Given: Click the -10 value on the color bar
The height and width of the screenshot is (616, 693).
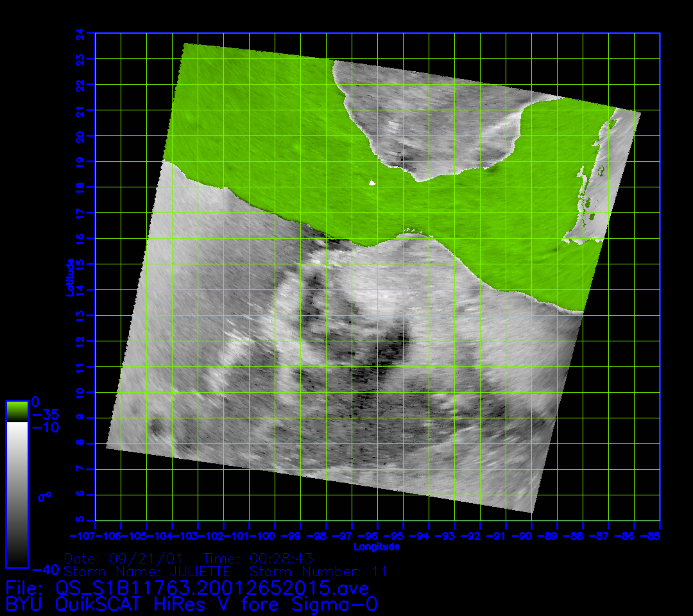Looking at the screenshot, I should click(x=44, y=427).
